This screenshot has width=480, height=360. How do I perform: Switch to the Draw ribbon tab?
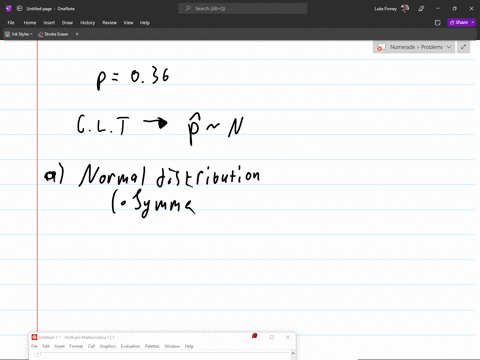67,23
